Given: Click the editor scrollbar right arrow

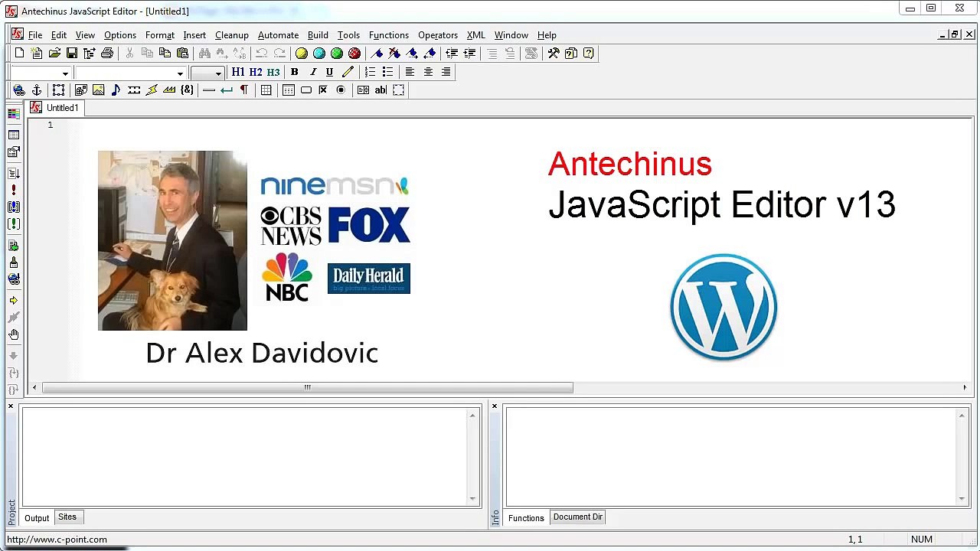Looking at the screenshot, I should click(x=965, y=388).
